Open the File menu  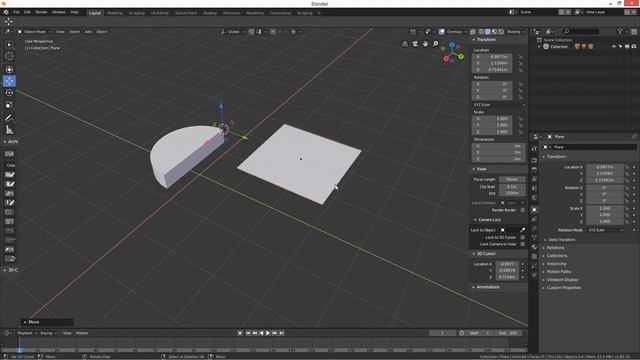pos(16,12)
